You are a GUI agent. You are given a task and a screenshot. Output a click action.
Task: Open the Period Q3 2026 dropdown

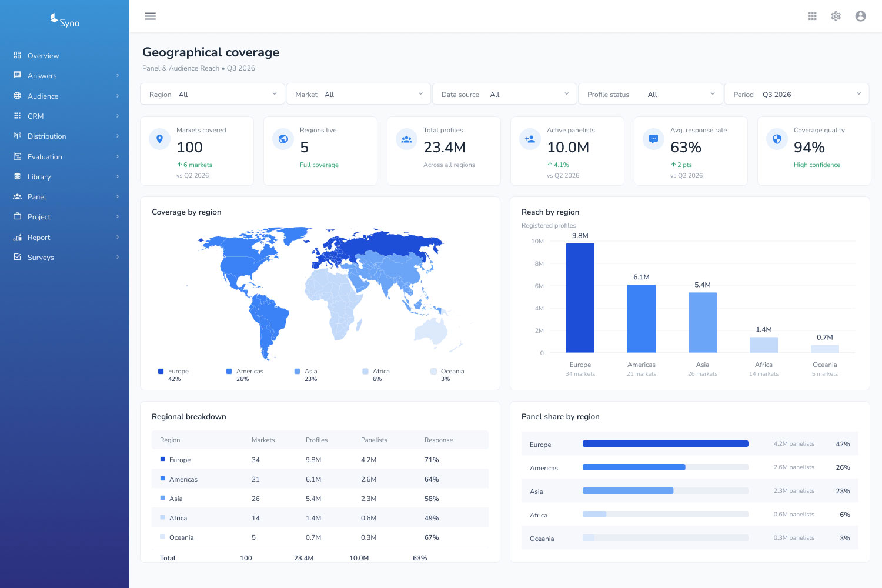click(797, 94)
